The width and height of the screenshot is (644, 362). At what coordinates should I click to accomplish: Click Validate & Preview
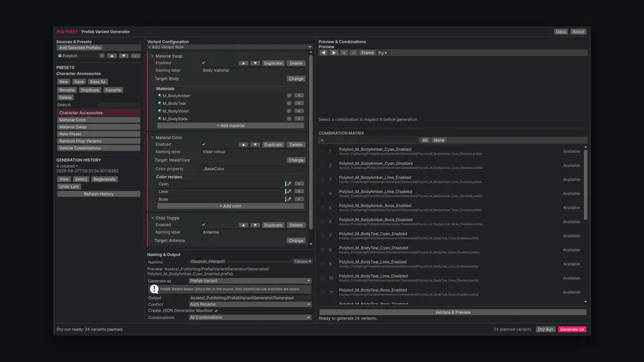pos(453,312)
